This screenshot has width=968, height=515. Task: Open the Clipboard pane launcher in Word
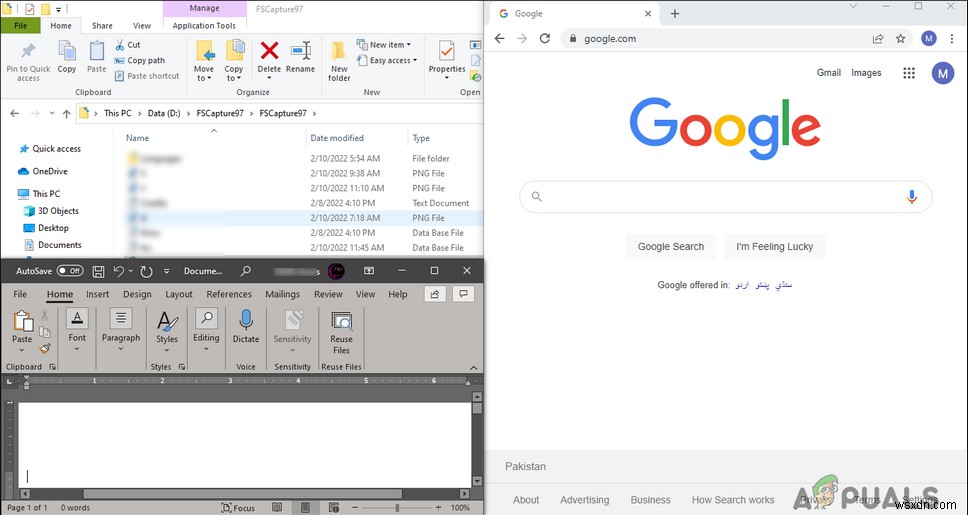coord(52,367)
